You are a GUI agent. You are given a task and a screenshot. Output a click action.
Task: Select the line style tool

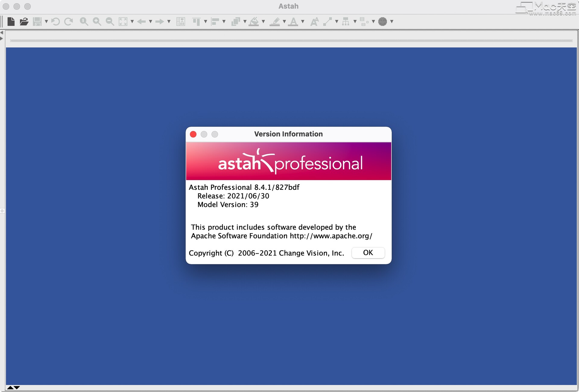point(327,21)
